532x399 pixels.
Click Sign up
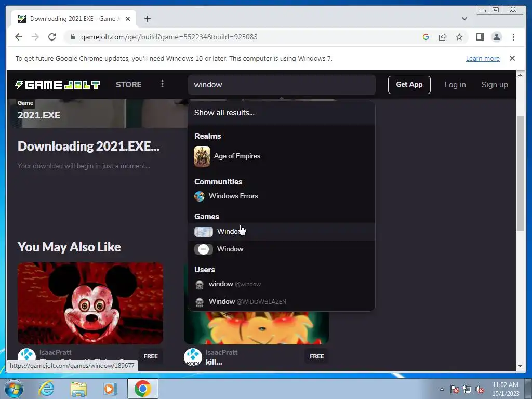(495, 85)
